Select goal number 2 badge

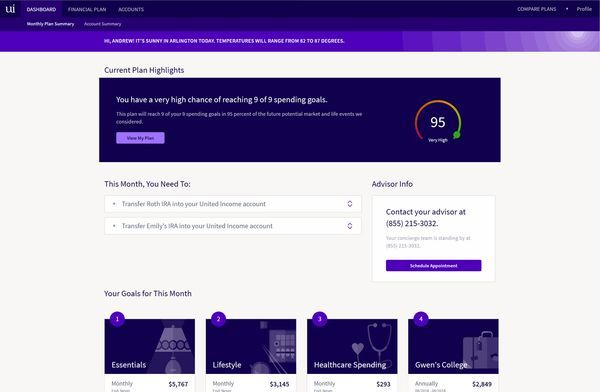[218, 319]
